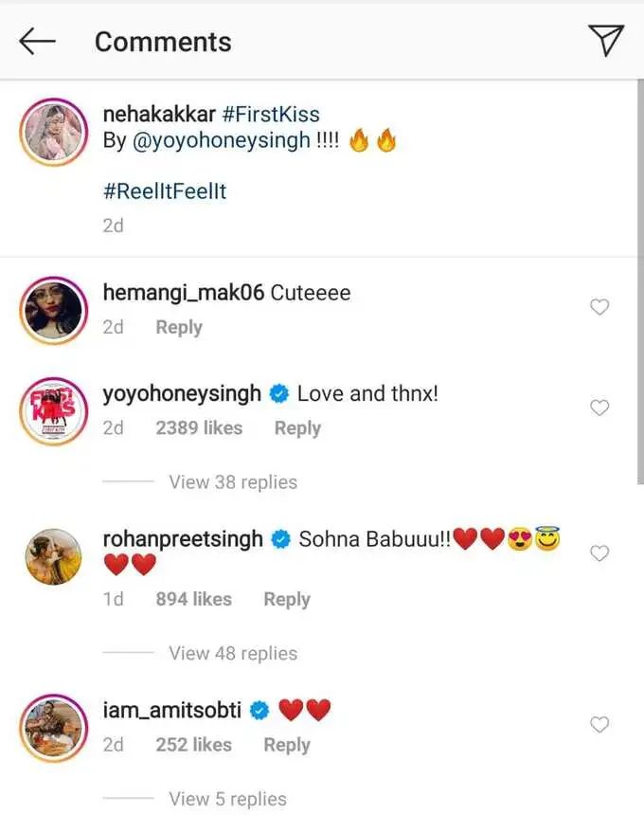Screen dimensions: 644x815
Task: Like hemangi_mak06's comment with the heart icon
Action: point(599,306)
